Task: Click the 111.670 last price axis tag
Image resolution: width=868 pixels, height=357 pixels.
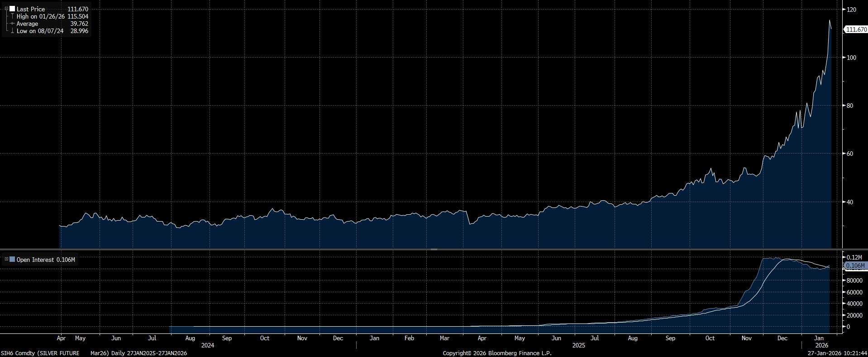Action: click(x=856, y=29)
